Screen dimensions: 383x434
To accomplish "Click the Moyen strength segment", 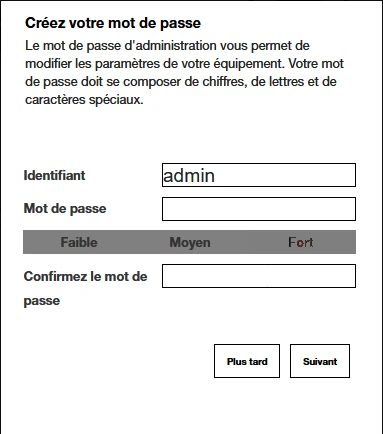I will [x=190, y=242].
